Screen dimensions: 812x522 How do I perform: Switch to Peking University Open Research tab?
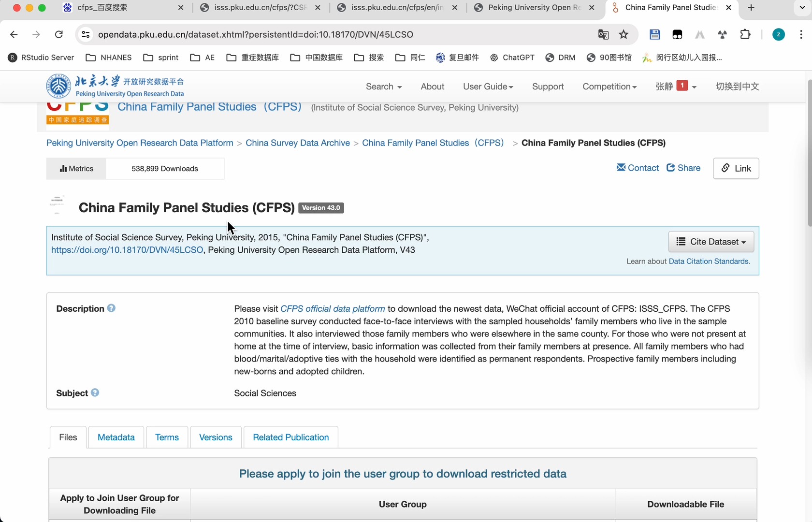pyautogui.click(x=534, y=8)
